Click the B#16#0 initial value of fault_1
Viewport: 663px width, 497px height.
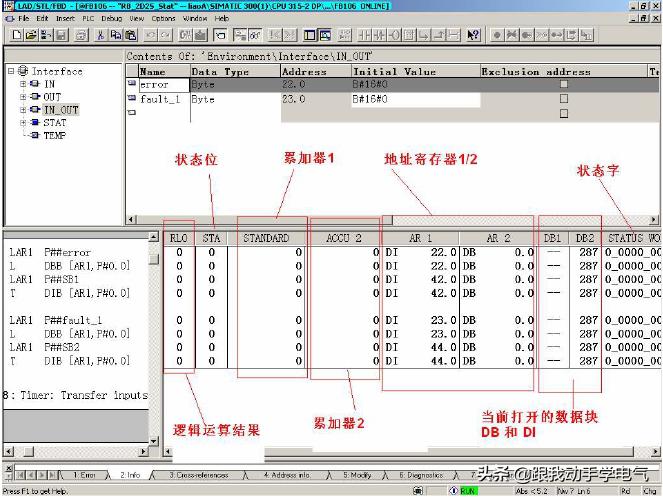416,99
